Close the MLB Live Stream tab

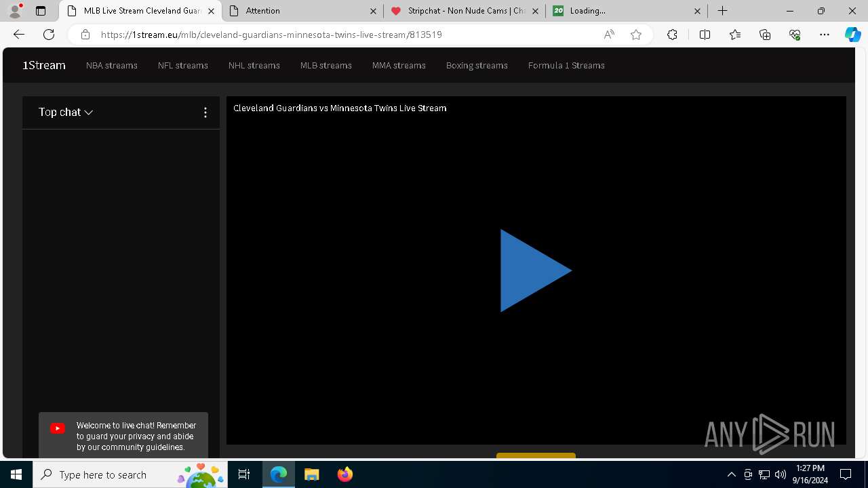coord(211,11)
